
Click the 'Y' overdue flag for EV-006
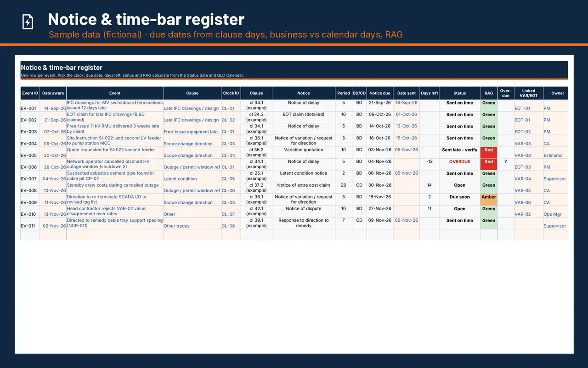pos(506,164)
